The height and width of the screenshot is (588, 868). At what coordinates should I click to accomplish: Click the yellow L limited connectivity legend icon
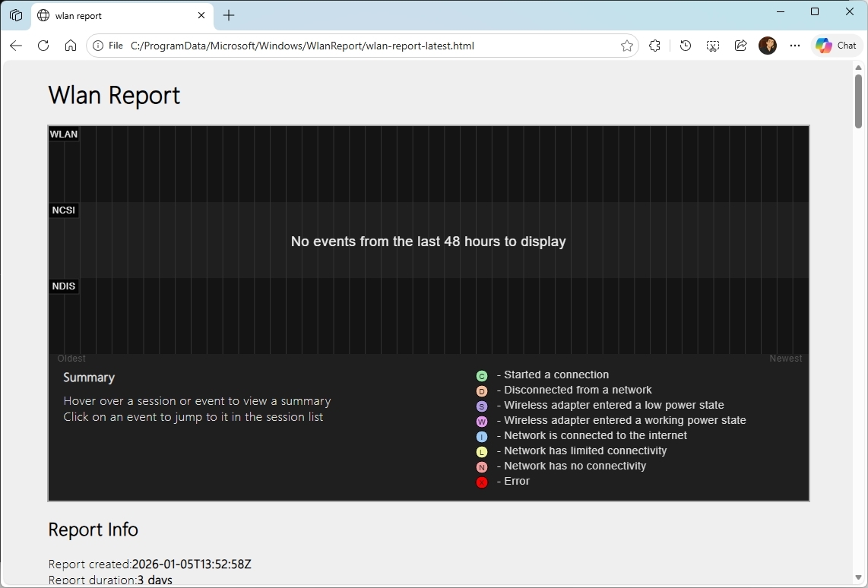click(x=482, y=452)
